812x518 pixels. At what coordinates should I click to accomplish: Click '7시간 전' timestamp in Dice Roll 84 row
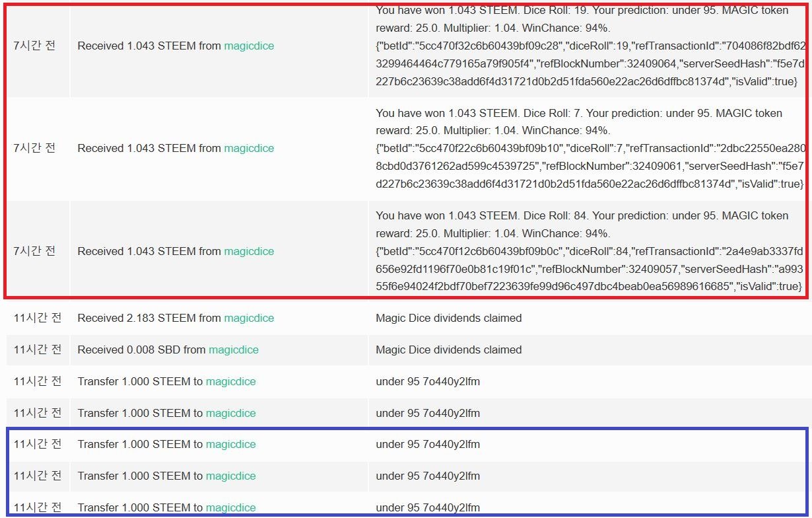click(34, 251)
